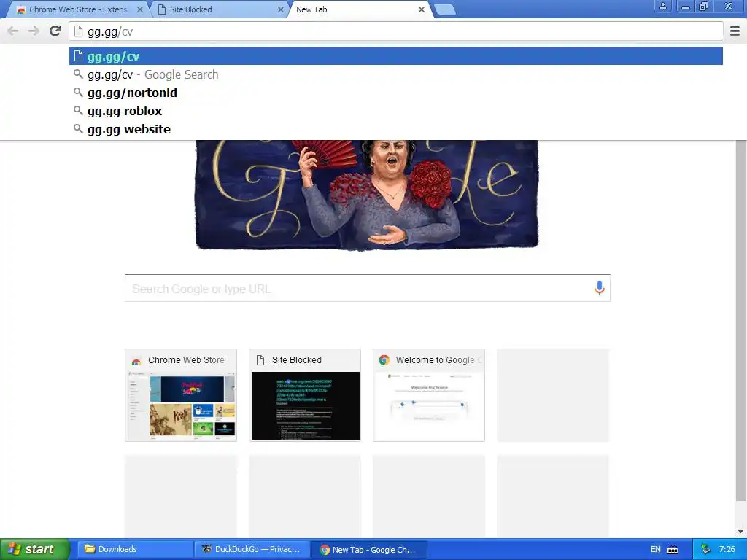Focus the Search Google or type URL box
The width and height of the screenshot is (747, 560).
click(x=368, y=288)
